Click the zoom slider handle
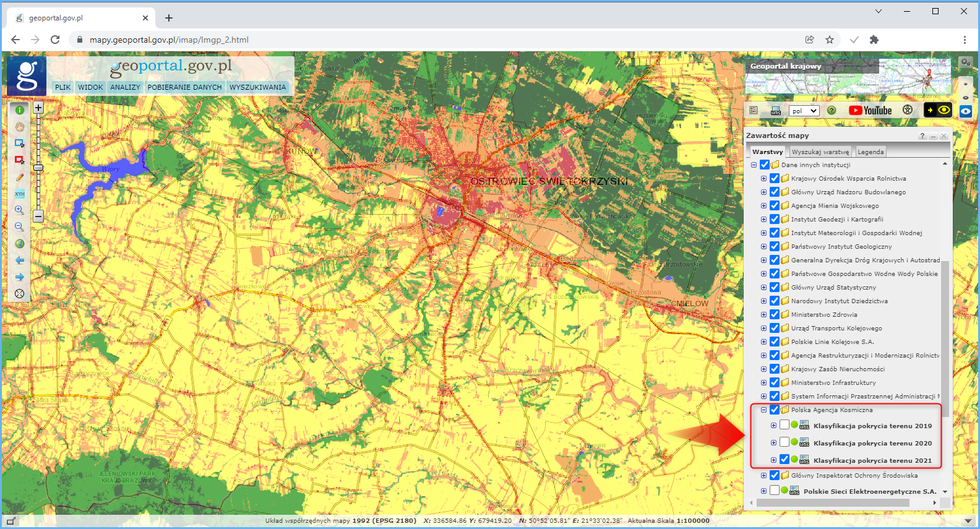This screenshot has height=529, width=980. point(38,168)
